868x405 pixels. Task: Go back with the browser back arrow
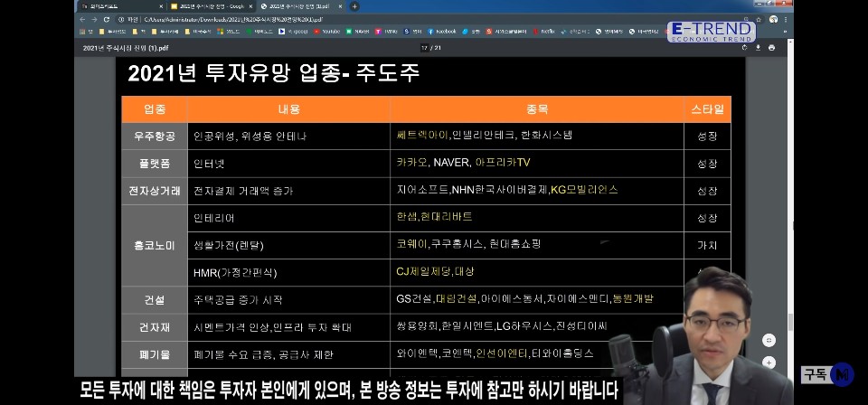(82, 19)
